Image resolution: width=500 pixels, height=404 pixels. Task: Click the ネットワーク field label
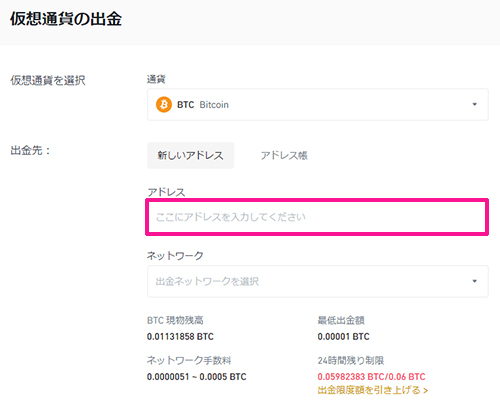click(x=175, y=256)
